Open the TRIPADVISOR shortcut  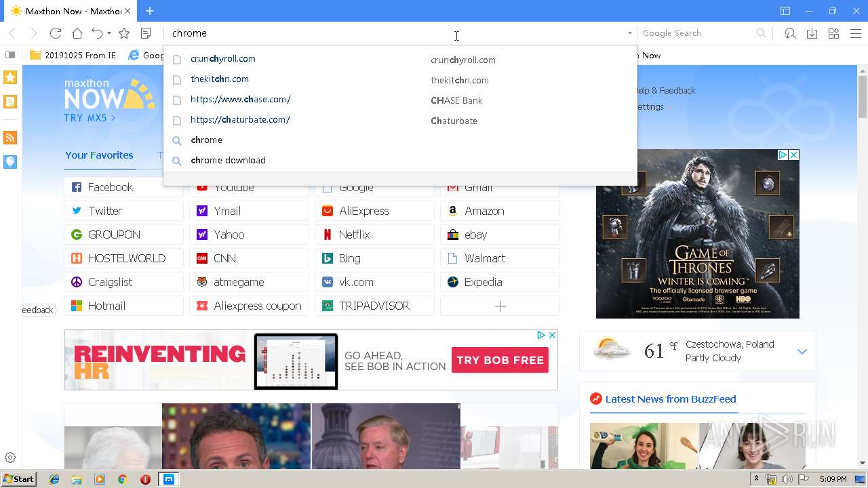(374, 306)
